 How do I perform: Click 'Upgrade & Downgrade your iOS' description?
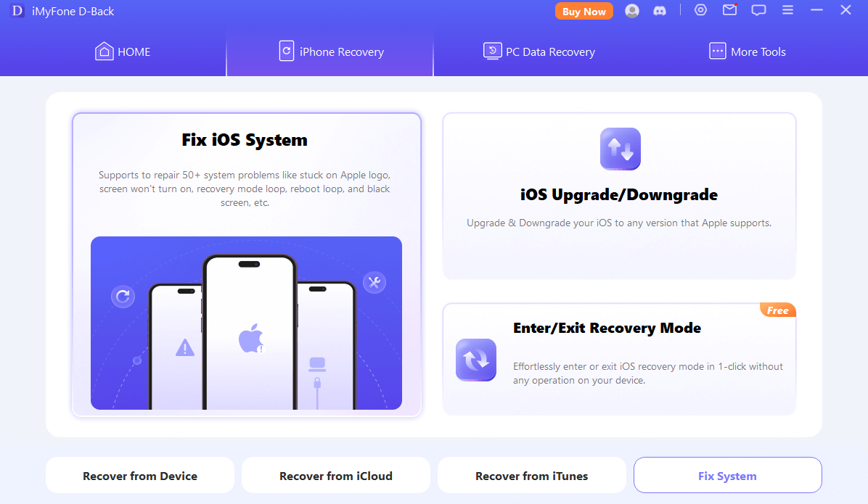tap(619, 223)
